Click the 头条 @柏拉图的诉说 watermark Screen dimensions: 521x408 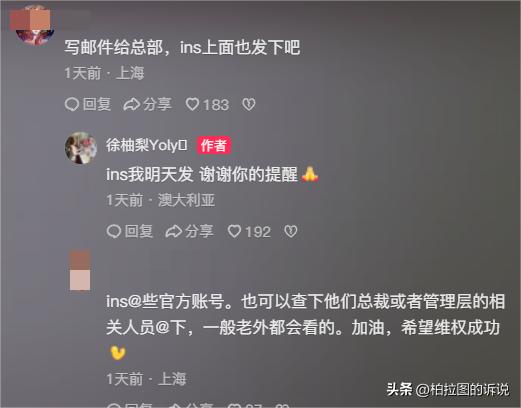[448, 389]
